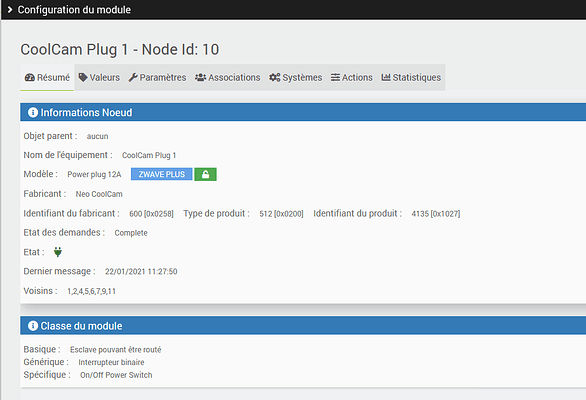This screenshot has height=400, width=586.
Task: Click the tag icon beside Valeurs
Action: [83, 77]
